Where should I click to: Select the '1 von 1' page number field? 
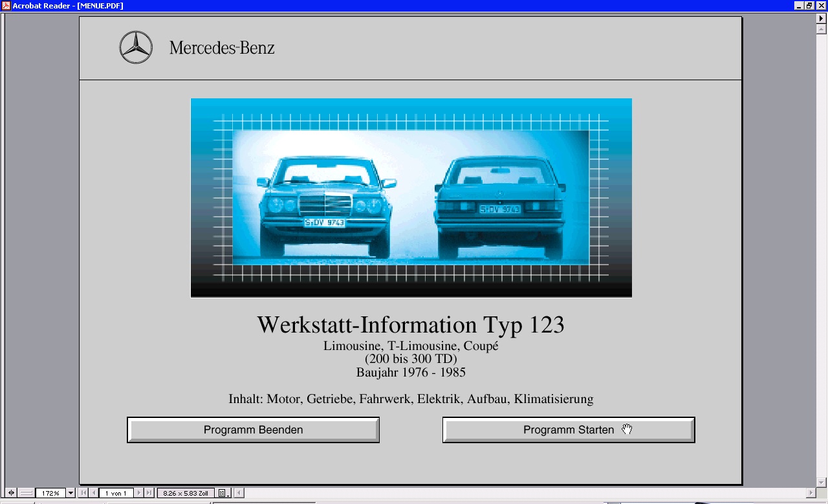coord(116,493)
